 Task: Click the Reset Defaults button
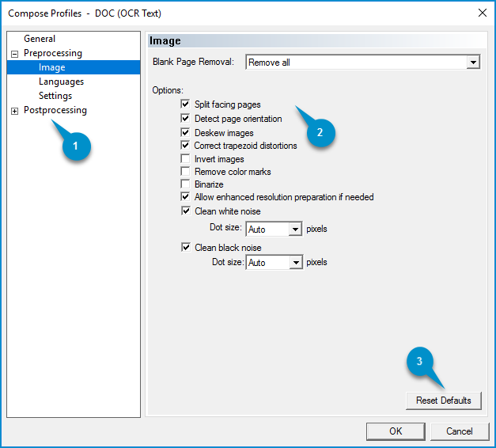coord(444,401)
